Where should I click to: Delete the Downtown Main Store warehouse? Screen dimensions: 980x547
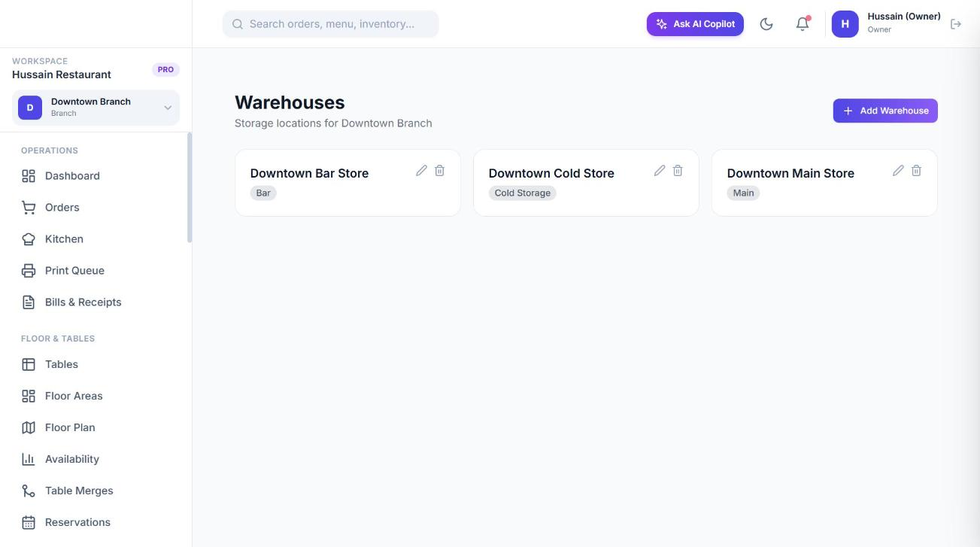tap(916, 171)
